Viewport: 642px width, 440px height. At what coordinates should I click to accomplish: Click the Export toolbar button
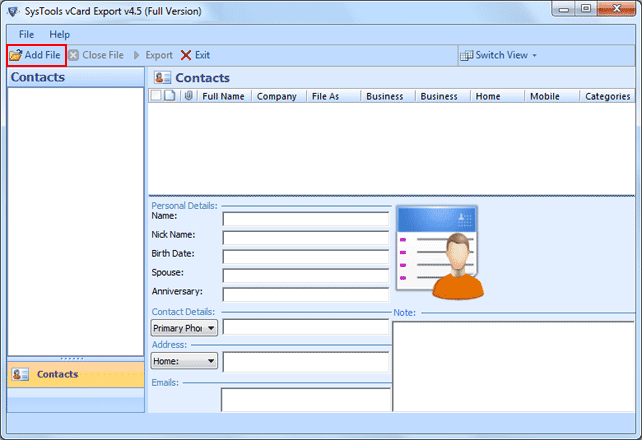coord(154,55)
